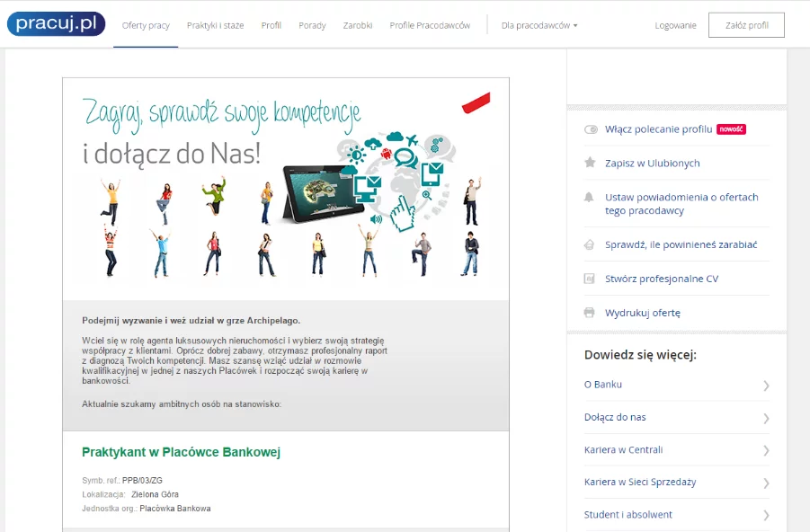Click the 'Logowanie' link
The width and height of the screenshot is (810, 532).
click(x=675, y=26)
